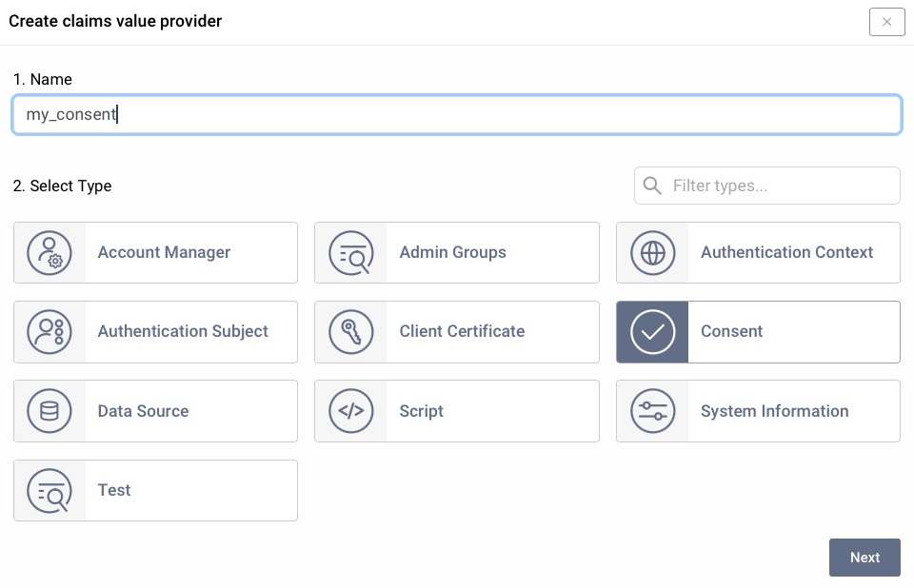Click the Data Source database icon
The height and width of the screenshot is (588, 914).
[x=50, y=411]
